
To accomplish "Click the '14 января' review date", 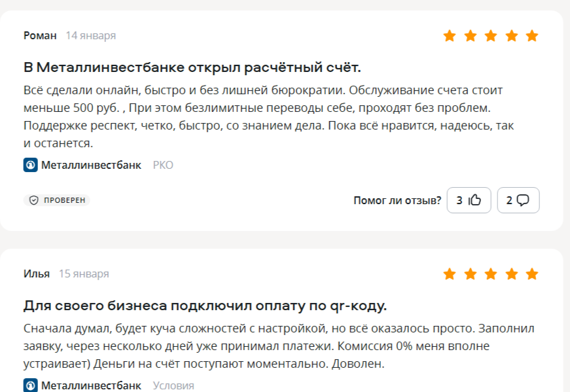I will 90,35.
